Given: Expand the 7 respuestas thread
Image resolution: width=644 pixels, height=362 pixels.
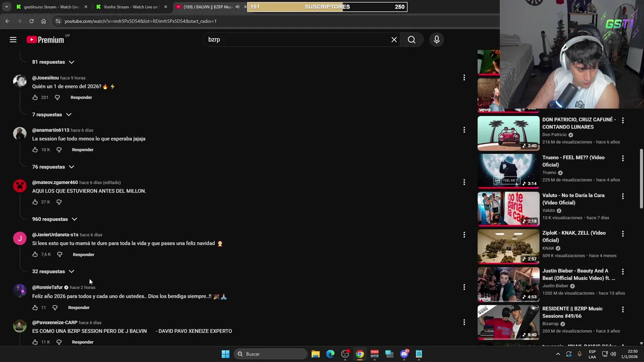Looking at the screenshot, I should click(x=52, y=115).
